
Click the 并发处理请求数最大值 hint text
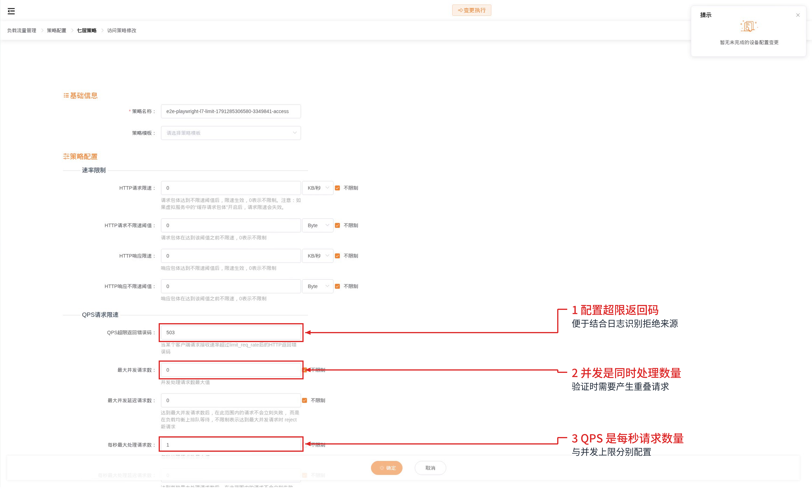[185, 382]
